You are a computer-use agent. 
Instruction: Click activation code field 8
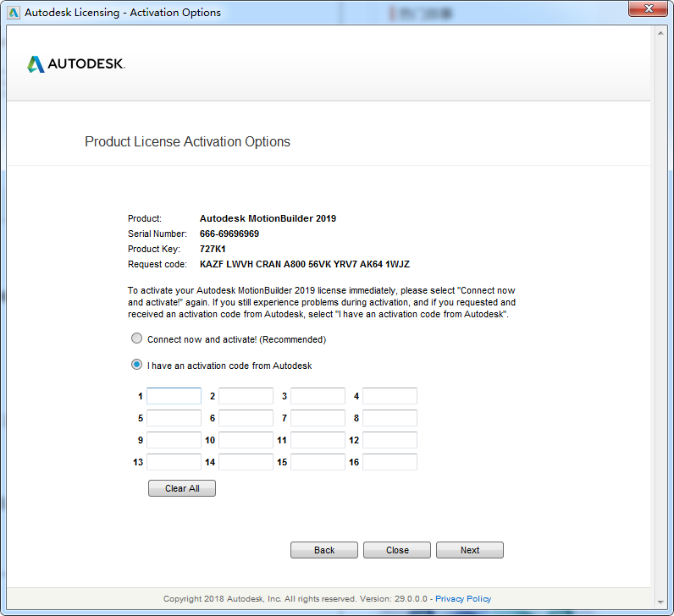[x=389, y=418]
